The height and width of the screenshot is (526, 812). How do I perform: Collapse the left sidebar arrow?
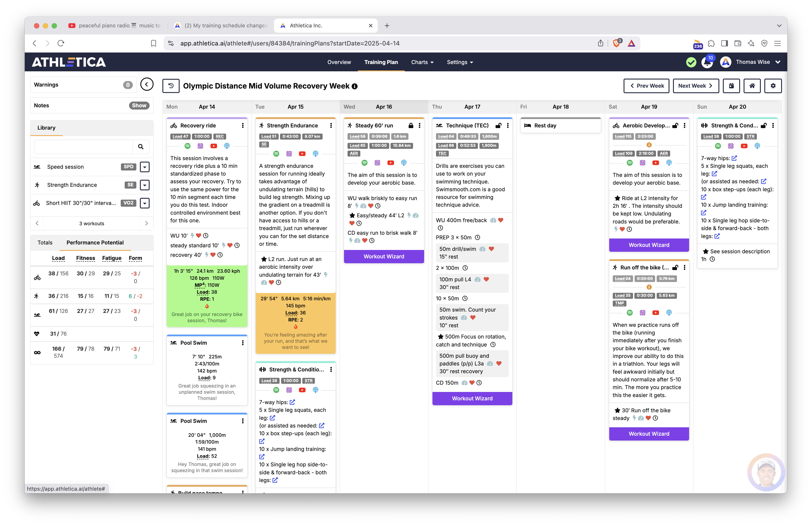tap(147, 84)
